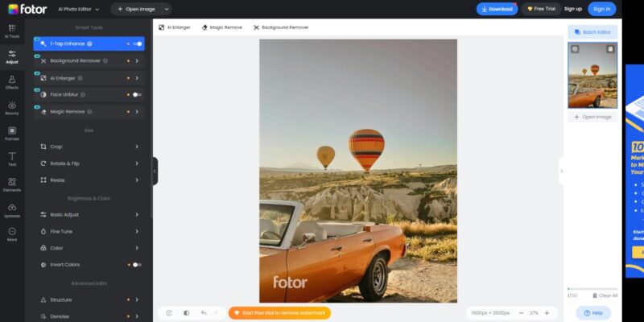644x322 pixels.
Task: Click the 37% zoom level value
Action: coord(534,313)
